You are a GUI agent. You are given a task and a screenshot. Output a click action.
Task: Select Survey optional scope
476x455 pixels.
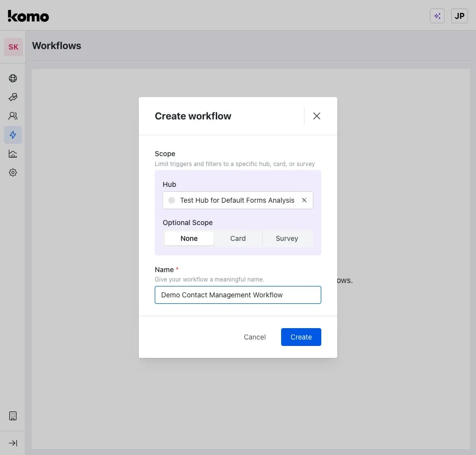pos(287,238)
